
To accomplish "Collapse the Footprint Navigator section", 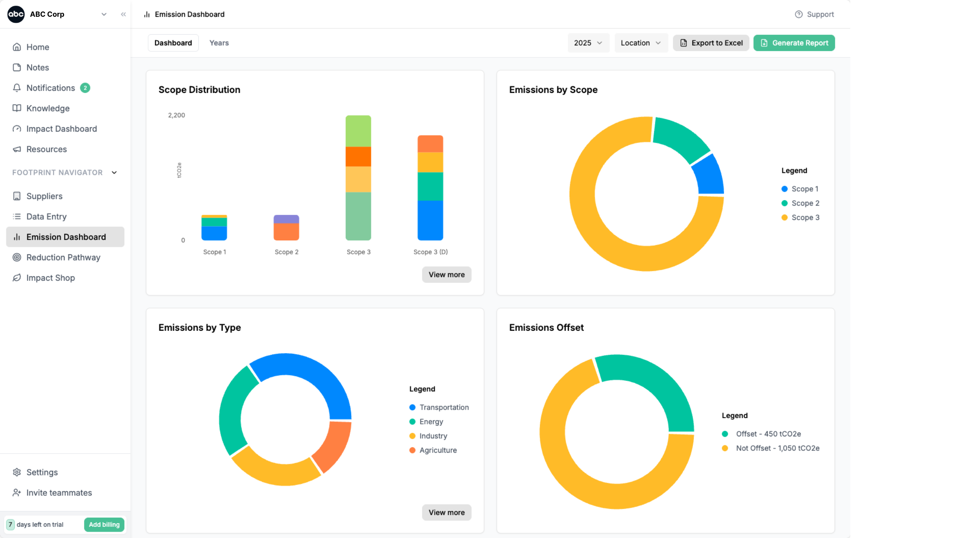I will pos(114,173).
